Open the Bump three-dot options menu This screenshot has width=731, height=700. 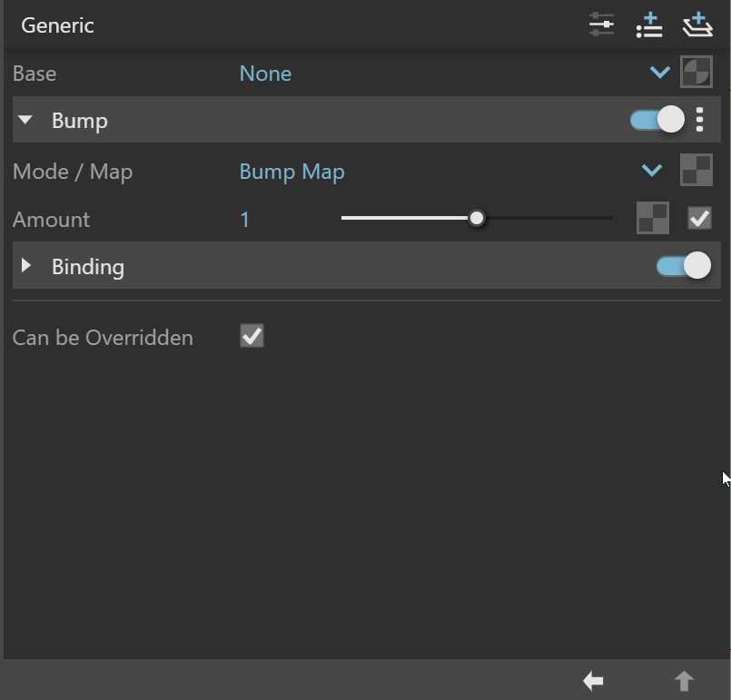pos(699,120)
